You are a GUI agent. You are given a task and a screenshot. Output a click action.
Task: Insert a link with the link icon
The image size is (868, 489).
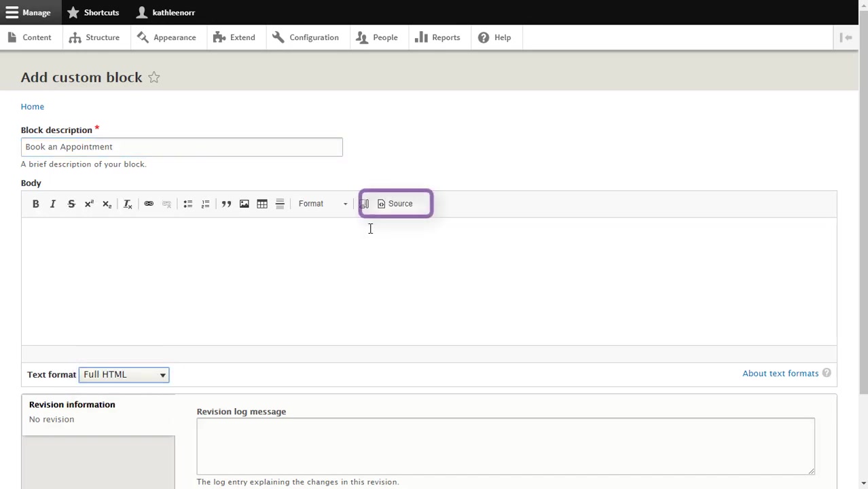point(149,204)
